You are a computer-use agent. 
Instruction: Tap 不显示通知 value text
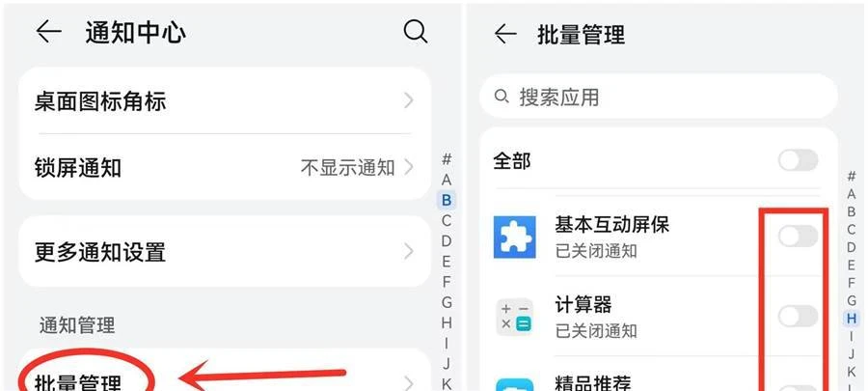pos(347,167)
